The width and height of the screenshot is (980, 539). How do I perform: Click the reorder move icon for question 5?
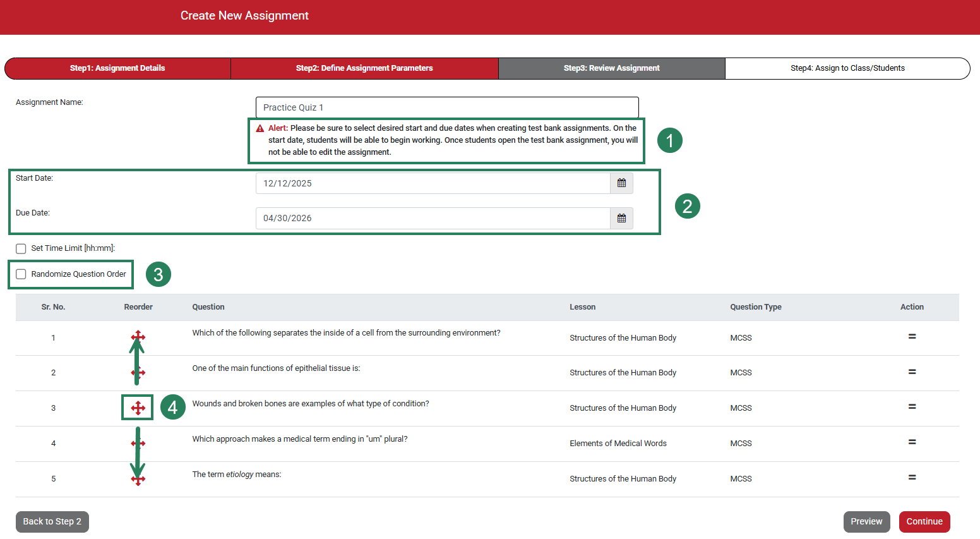pyautogui.click(x=137, y=478)
